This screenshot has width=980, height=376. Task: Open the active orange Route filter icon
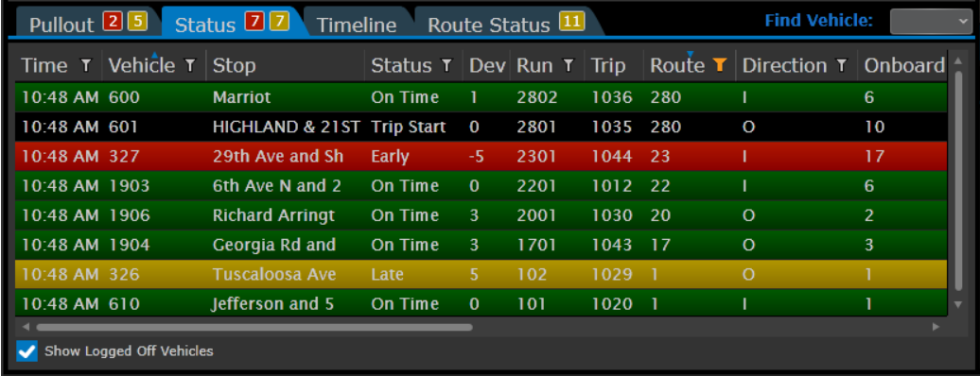point(720,65)
